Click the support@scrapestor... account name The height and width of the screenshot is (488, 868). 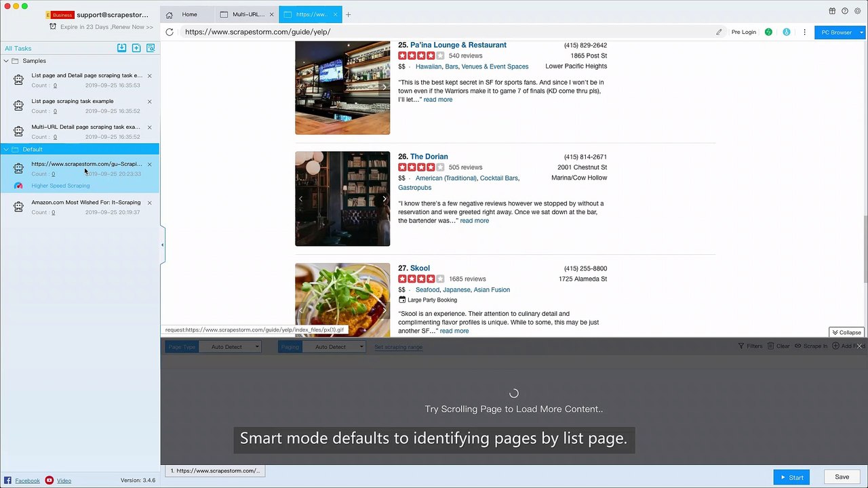(x=113, y=14)
